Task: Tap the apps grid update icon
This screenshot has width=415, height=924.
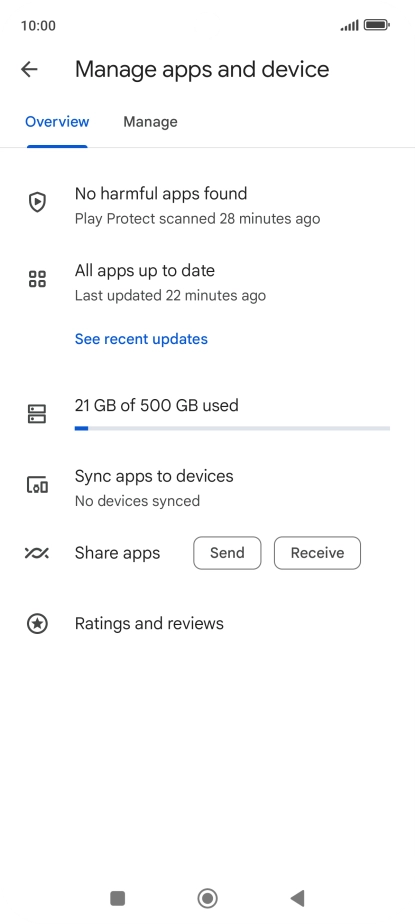Action: (37, 279)
